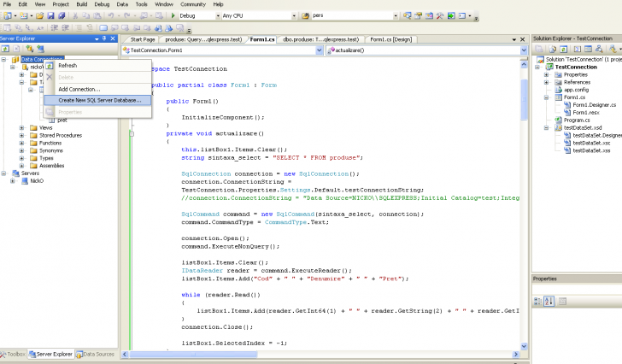
Task: Collapse the Form1.cs node in Solution Explorer
Action: (546, 97)
